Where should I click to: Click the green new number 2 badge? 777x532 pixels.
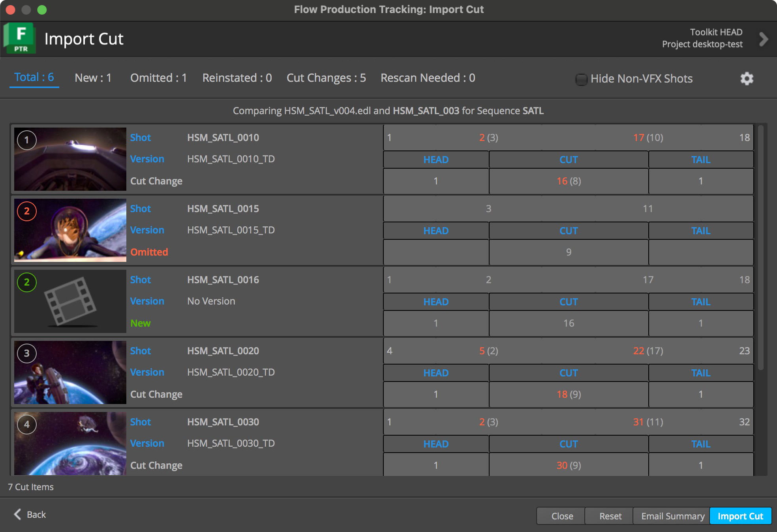tap(27, 282)
